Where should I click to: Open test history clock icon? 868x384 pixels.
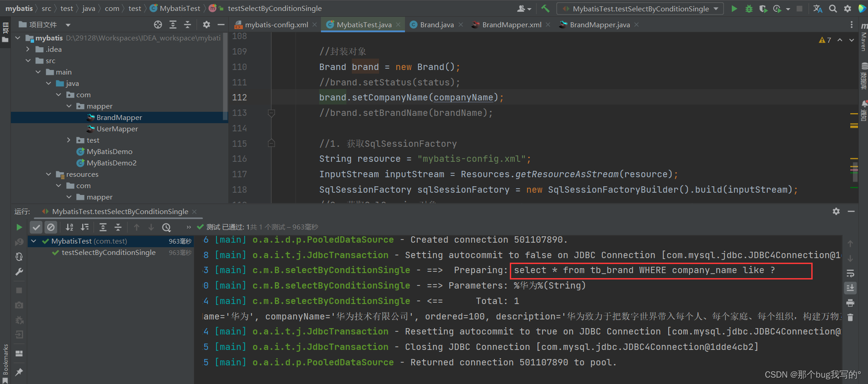(167, 227)
